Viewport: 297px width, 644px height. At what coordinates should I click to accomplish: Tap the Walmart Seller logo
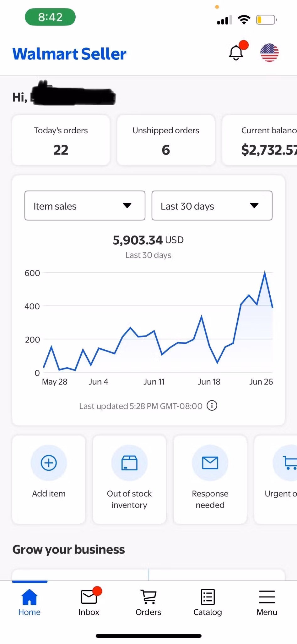[x=69, y=54]
